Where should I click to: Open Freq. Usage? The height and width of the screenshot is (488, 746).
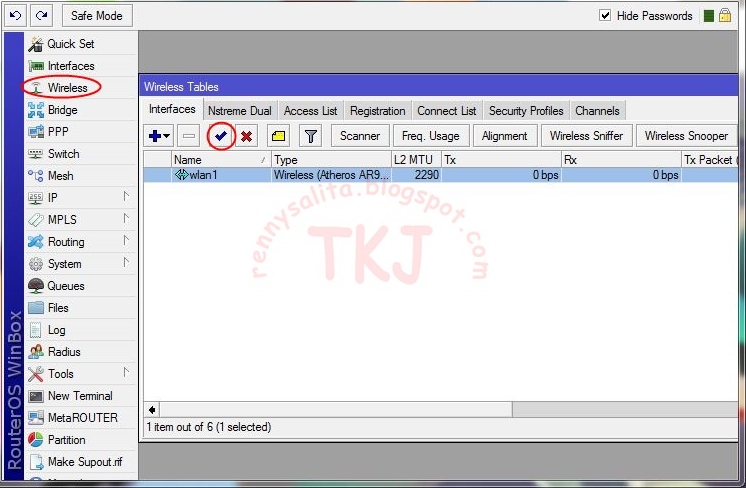pos(431,136)
